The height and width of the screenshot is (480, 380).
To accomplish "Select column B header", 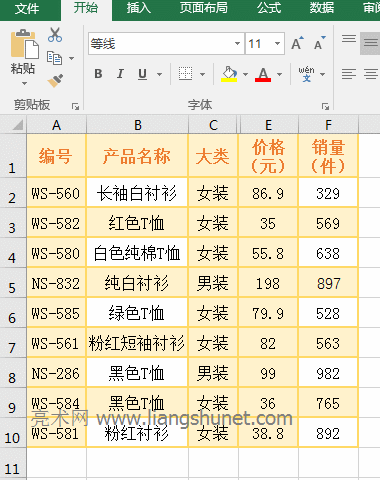I will click(x=137, y=125).
